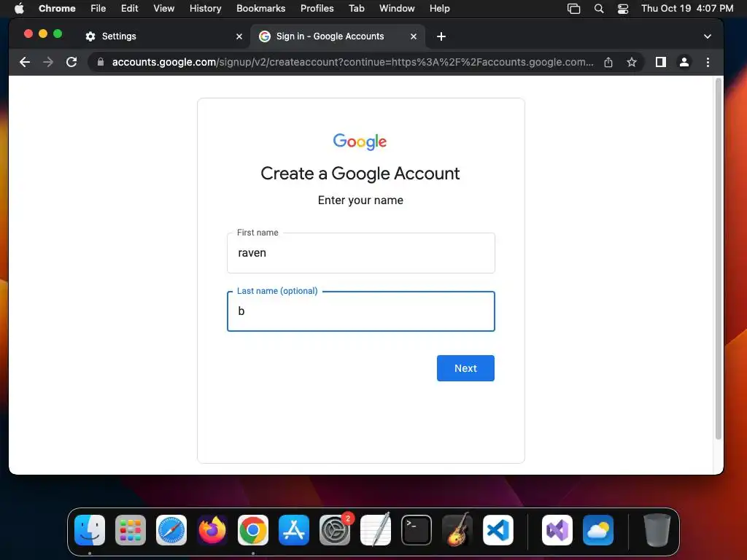Open System Settings from the dock

(335, 530)
